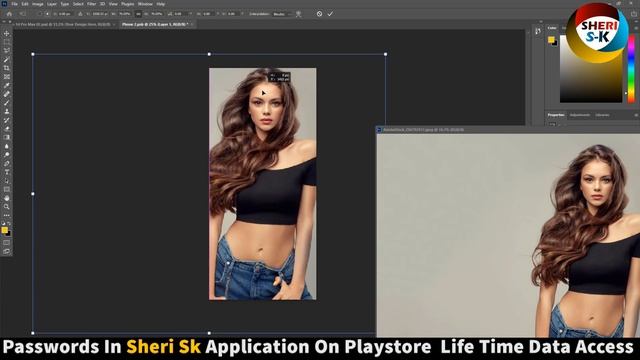Click the X position field in options bar
Screen dimensions: 640x360
[x=64, y=14]
